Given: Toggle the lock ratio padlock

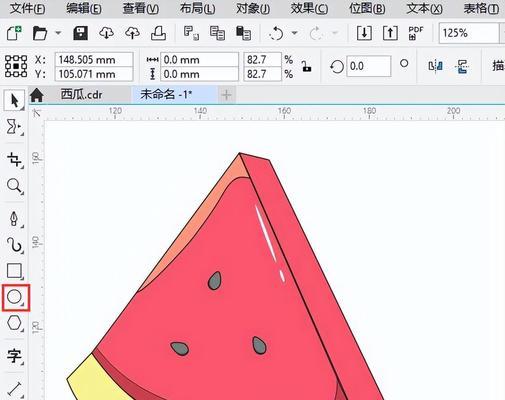Looking at the screenshot, I should 306,66.
